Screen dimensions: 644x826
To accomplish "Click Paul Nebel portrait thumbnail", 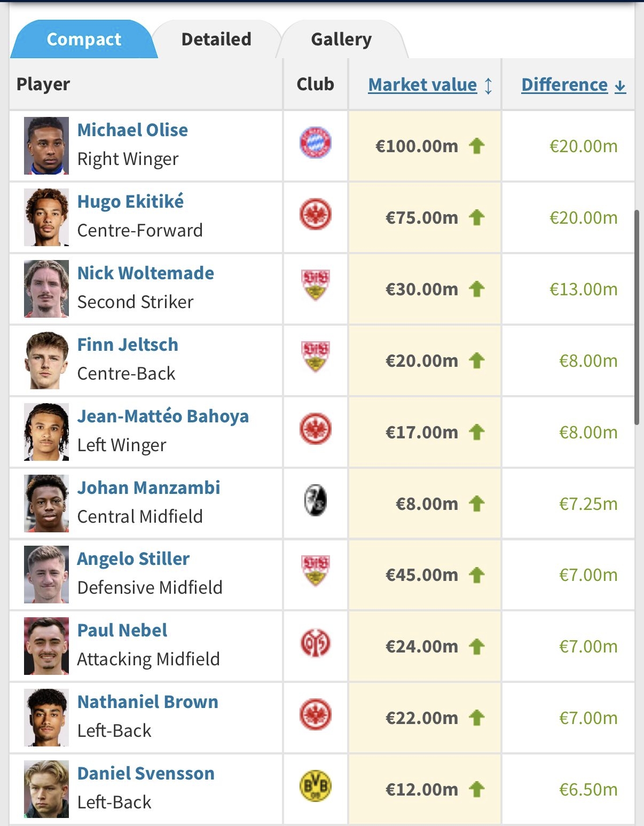I will coord(46,646).
